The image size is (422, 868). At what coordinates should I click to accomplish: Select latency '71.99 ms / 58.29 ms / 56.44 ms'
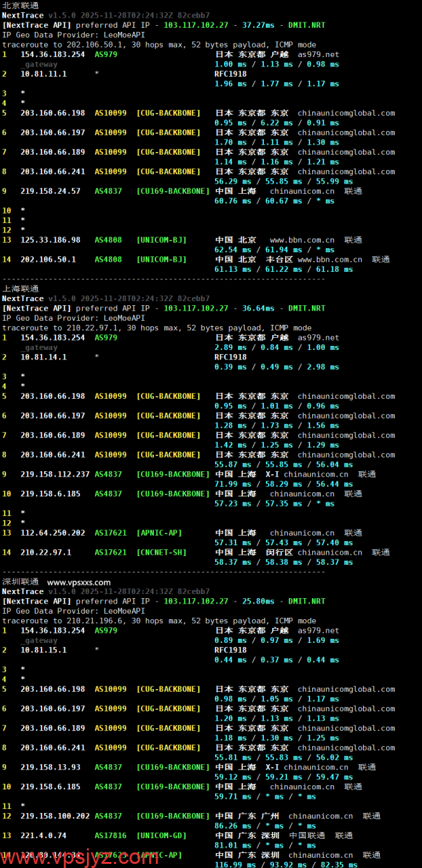coord(284,484)
